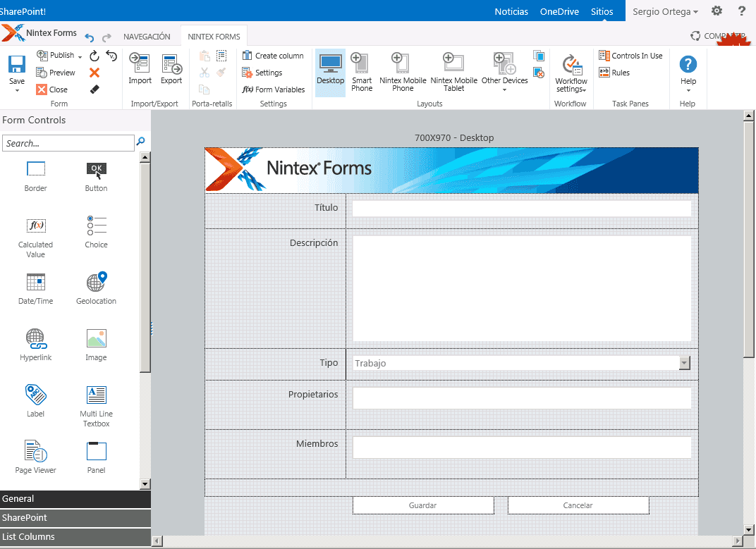
Task: Select the Button control
Action: tap(96, 176)
